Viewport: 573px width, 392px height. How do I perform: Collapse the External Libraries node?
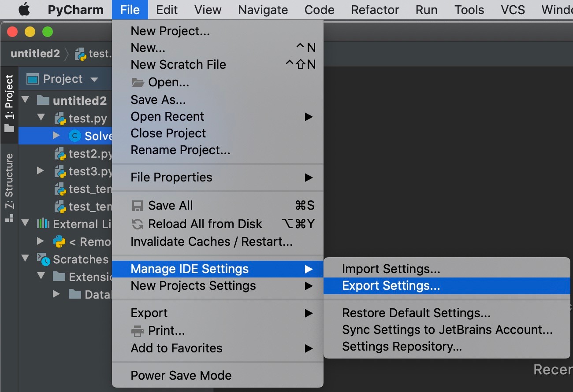click(25, 223)
